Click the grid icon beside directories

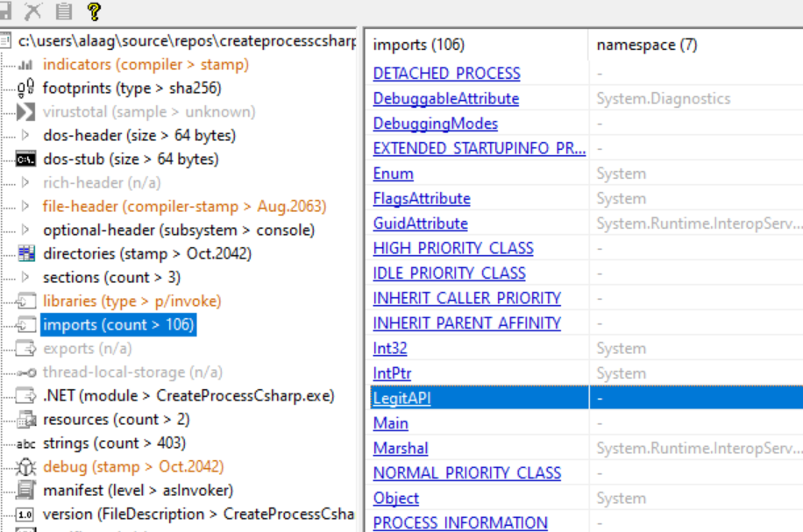click(25, 254)
